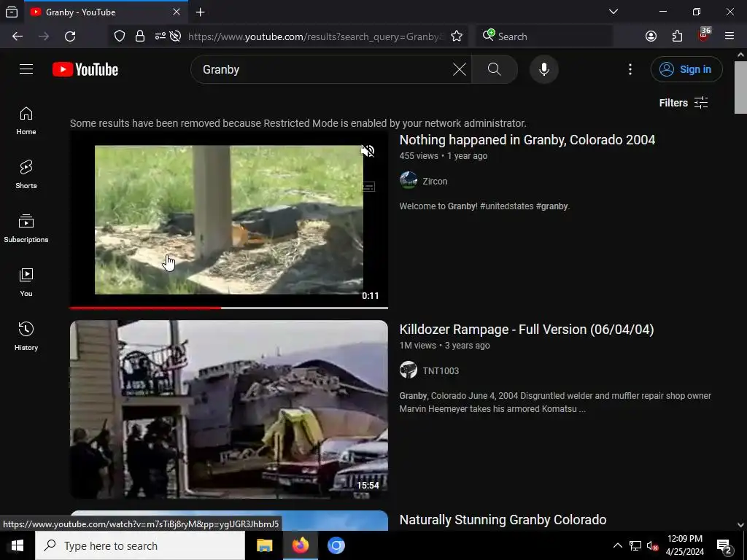747x560 pixels.
Task: Open the uBlock extension showing 36
Action: tap(704, 35)
